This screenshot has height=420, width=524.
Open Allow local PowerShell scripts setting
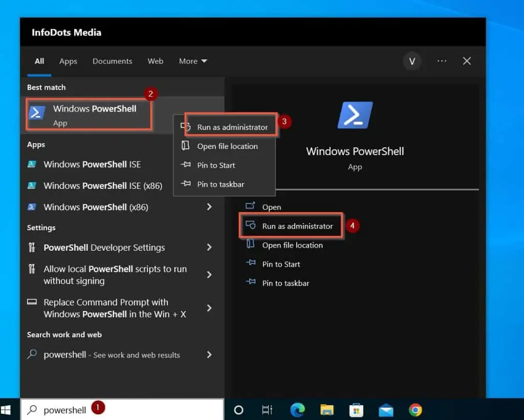tap(122, 275)
